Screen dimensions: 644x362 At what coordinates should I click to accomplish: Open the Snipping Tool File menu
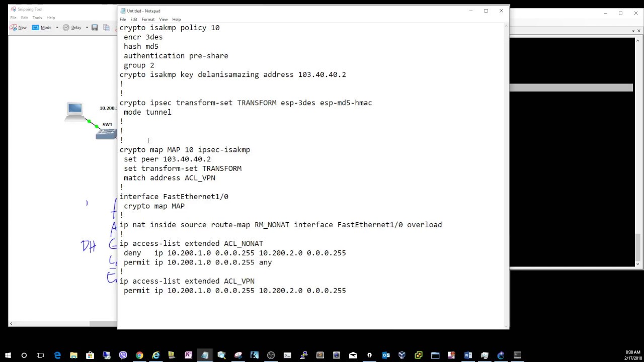14,18
